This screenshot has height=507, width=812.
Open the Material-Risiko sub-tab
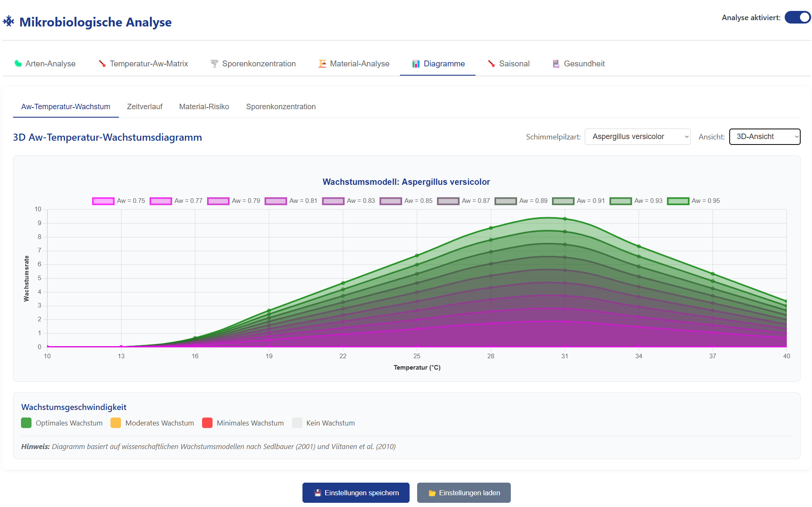204,107
